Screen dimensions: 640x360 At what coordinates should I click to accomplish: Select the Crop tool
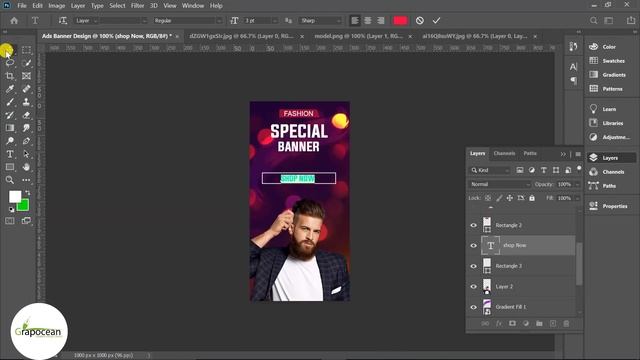click(x=10, y=76)
